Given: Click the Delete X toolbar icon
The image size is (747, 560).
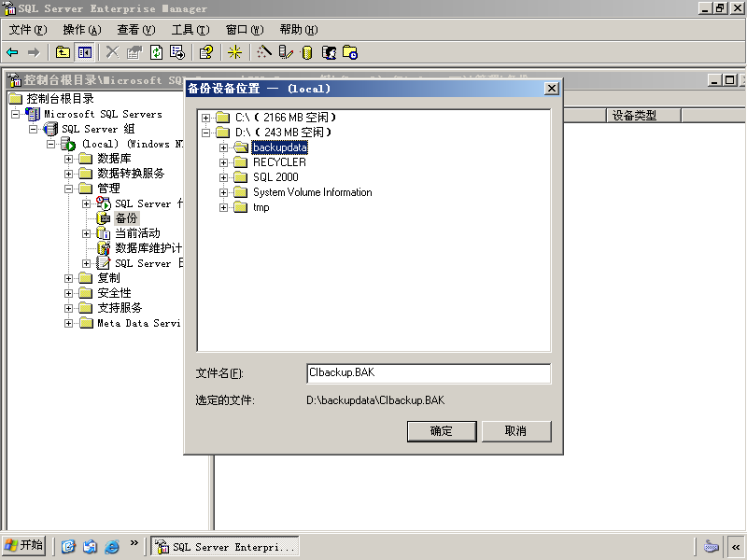Looking at the screenshot, I should point(112,52).
